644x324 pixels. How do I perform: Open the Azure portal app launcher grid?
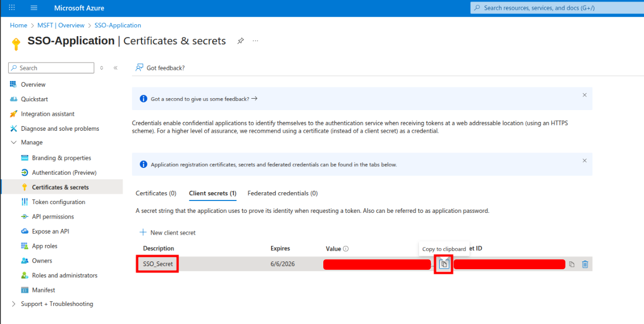click(x=12, y=8)
